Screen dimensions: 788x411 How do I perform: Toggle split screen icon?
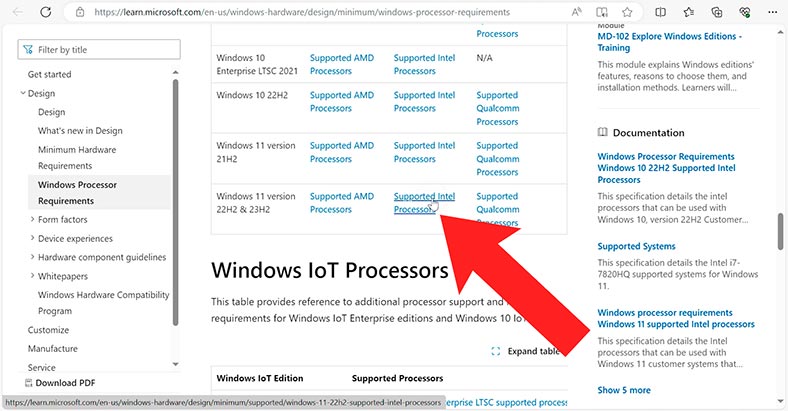(660, 12)
